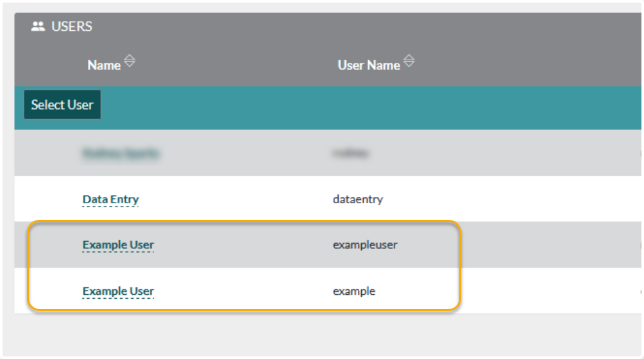The width and height of the screenshot is (644, 359).
Task: Select the username cell reading example
Action: coord(354,291)
